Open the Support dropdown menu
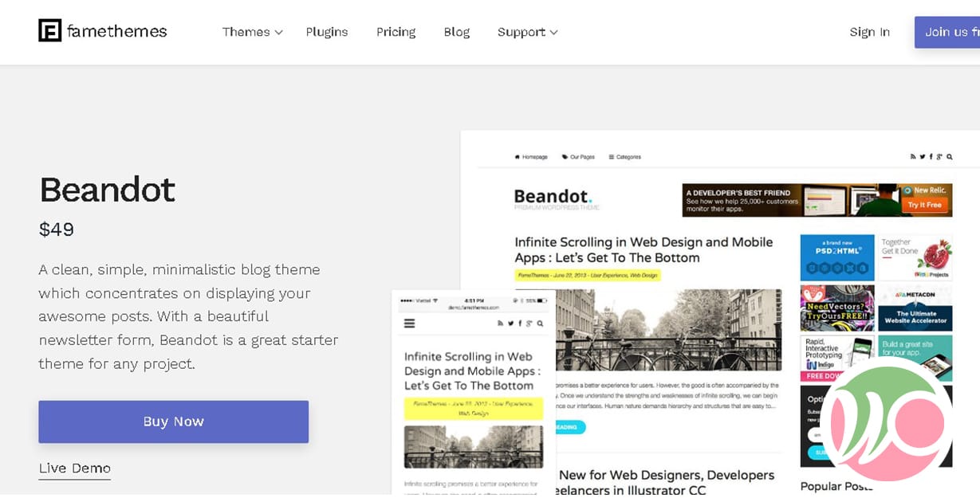This screenshot has width=980, height=498. (x=527, y=32)
